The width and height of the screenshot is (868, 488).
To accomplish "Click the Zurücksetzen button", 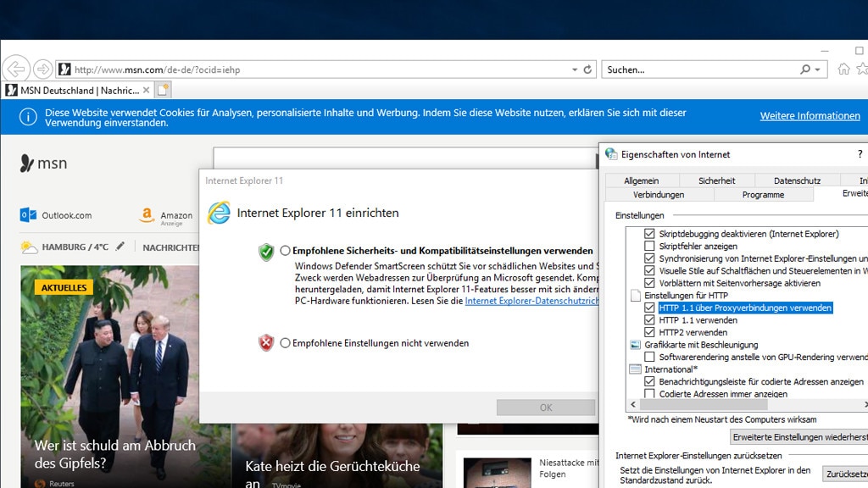I will [x=845, y=474].
